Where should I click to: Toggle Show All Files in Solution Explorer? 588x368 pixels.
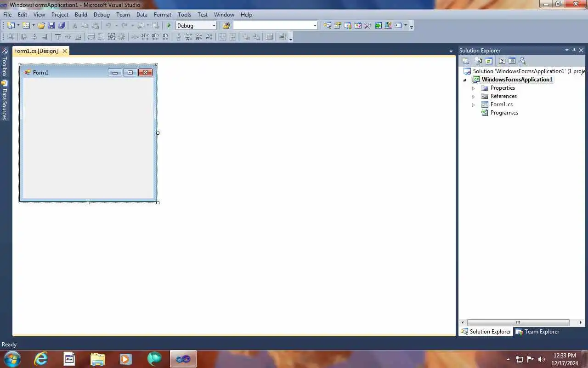click(478, 61)
